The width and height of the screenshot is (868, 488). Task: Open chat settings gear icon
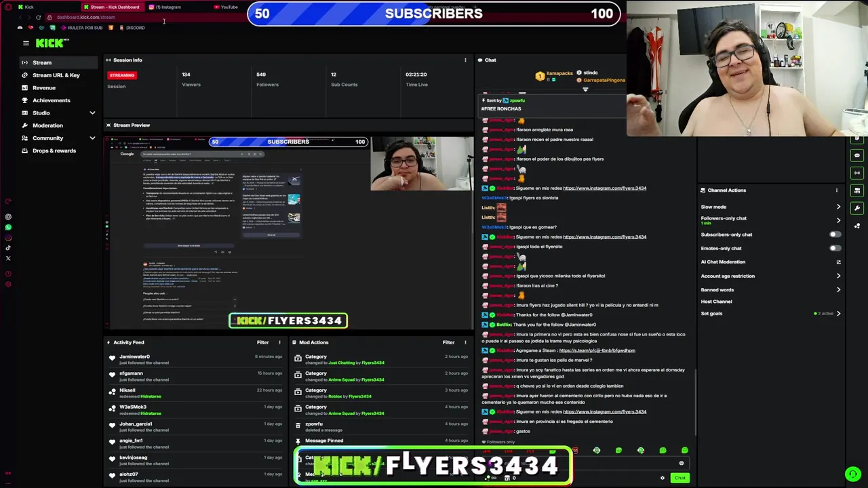663,478
